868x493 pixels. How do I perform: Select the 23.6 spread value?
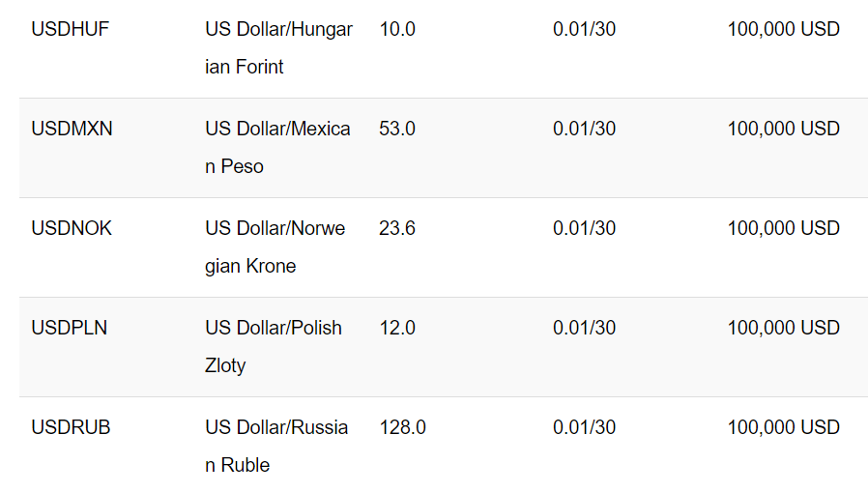[x=397, y=228]
